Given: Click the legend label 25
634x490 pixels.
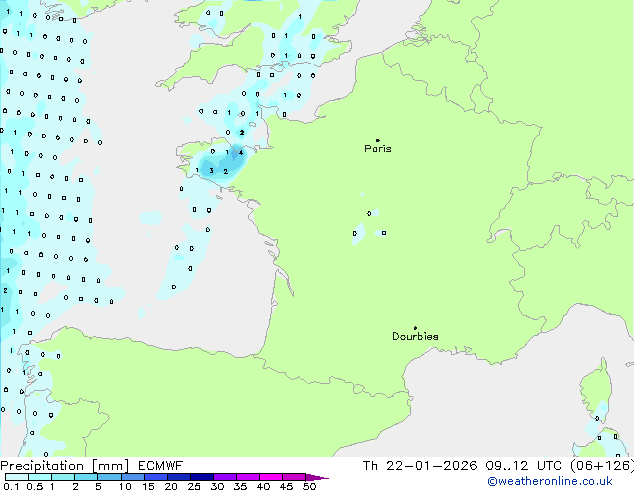Looking at the screenshot, I should (x=194, y=486).
